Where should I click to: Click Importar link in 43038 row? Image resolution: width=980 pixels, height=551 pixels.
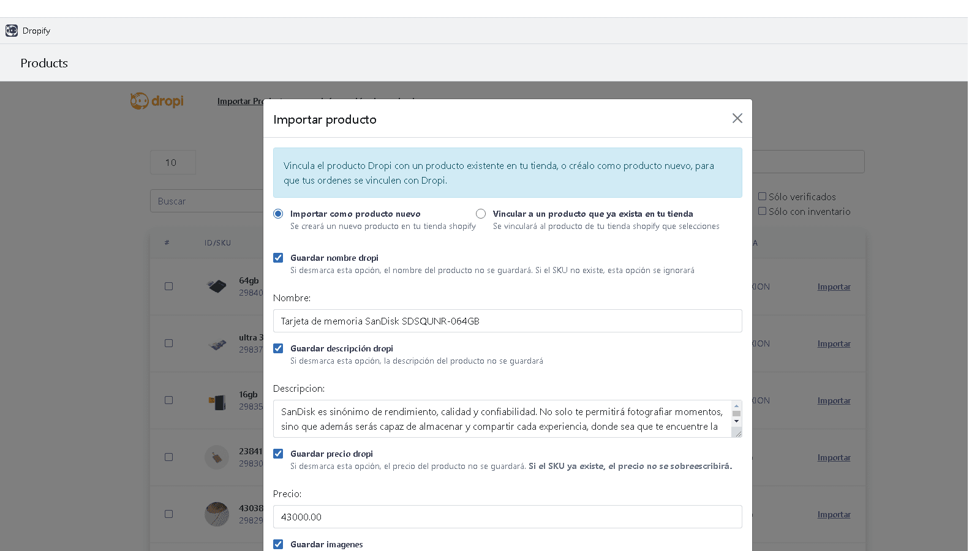834,514
